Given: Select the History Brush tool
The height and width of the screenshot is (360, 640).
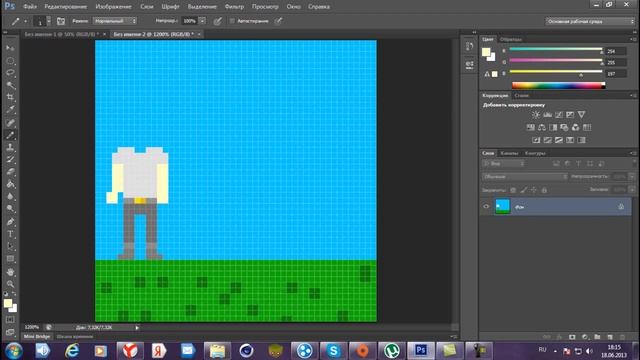Looking at the screenshot, I should click(10, 159).
